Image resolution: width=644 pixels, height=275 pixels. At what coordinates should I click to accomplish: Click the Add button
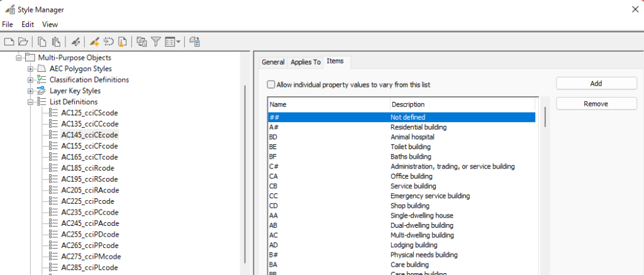(x=596, y=83)
